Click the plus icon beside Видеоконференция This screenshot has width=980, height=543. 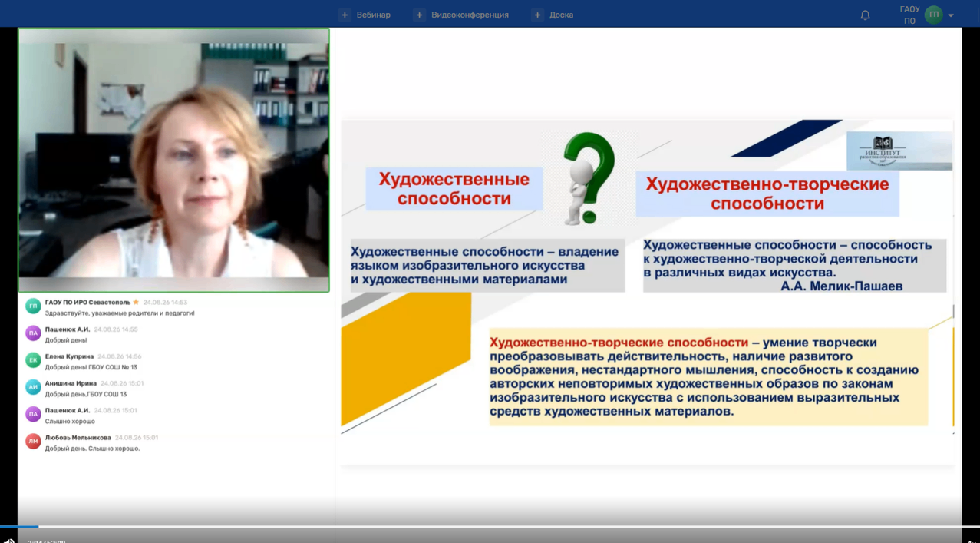(x=419, y=15)
